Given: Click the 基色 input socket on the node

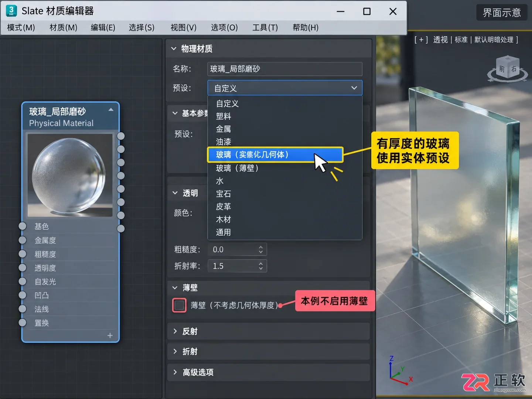Looking at the screenshot, I should point(23,226).
